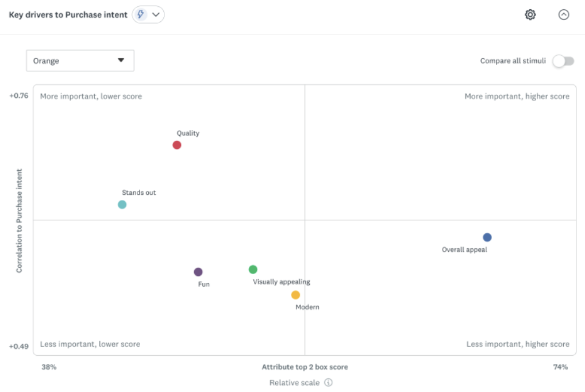Select the purple Fun data point

(198, 272)
